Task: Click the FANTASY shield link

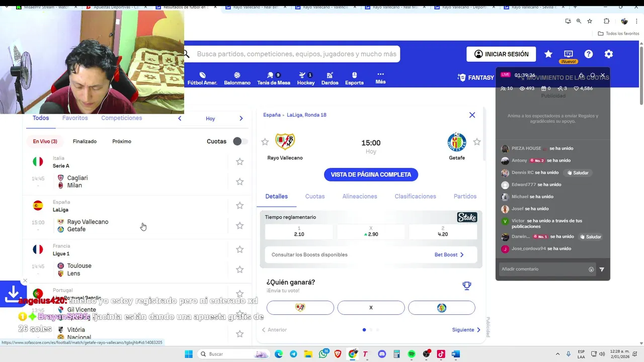Action: [476, 77]
